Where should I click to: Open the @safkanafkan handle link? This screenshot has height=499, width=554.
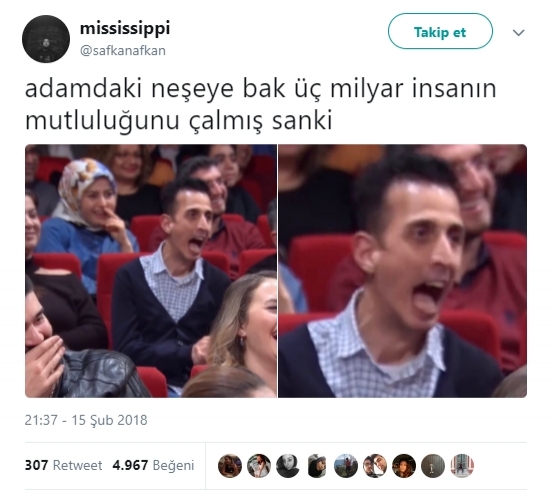123,51
